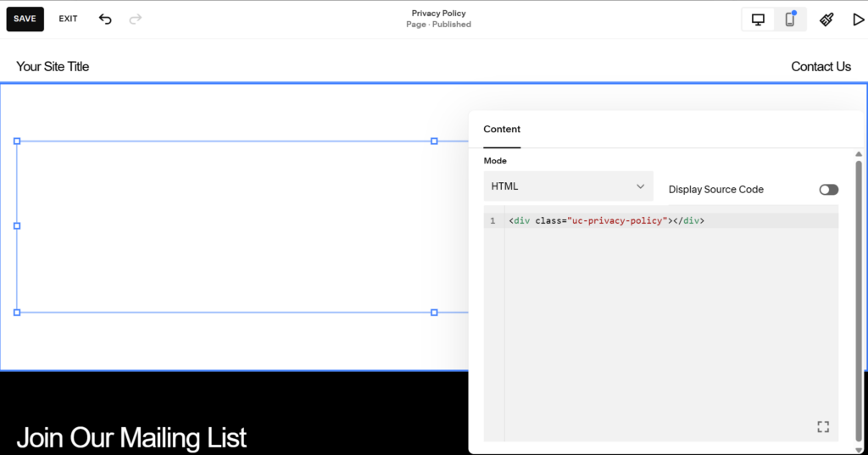Image resolution: width=868 pixels, height=455 pixels.
Task: Click inside the uc-privacy-policy code line
Action: tap(606, 221)
